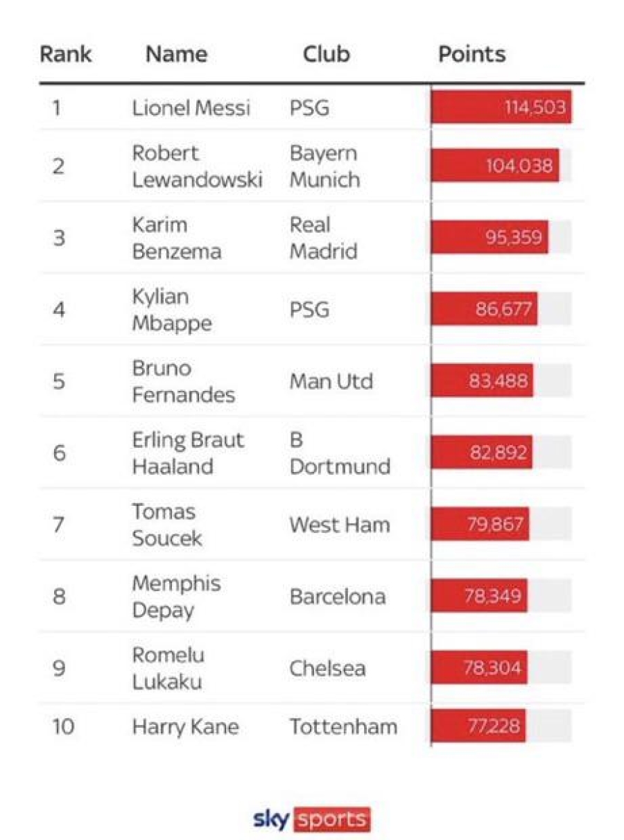Select the 95,359 points bar

[x=489, y=238]
